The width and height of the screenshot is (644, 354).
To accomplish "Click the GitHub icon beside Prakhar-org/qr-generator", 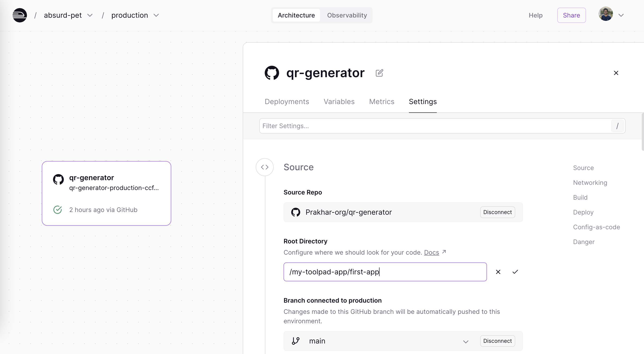I will [295, 212].
